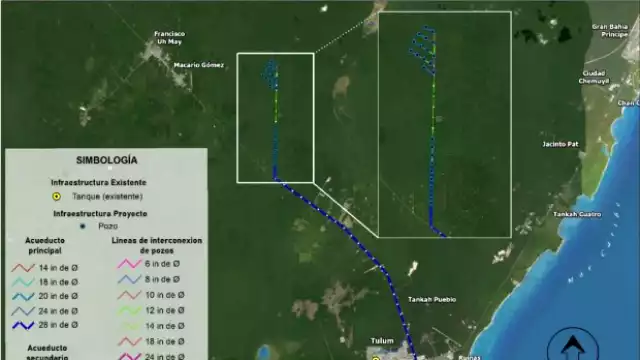Click the 20 in de Ø label

58,296
